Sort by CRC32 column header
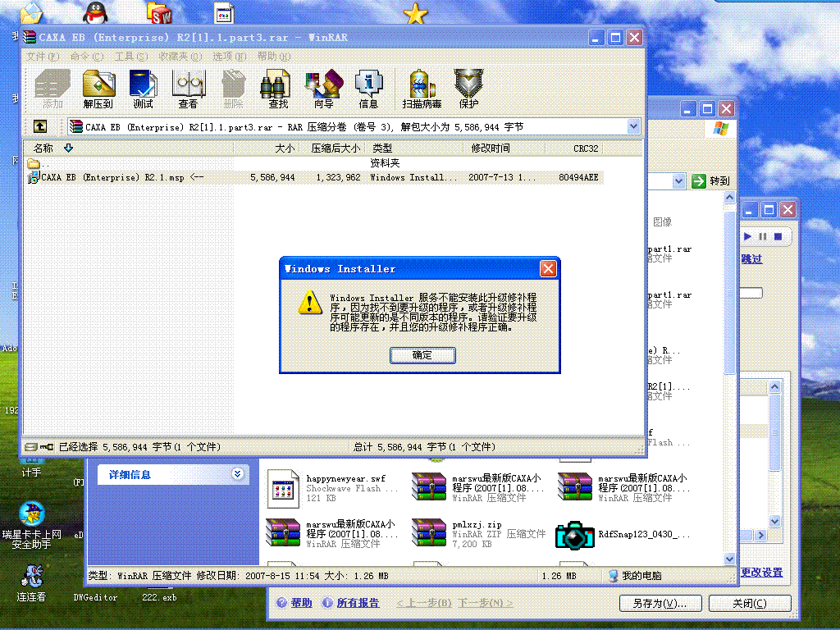The image size is (840, 630). [x=573, y=148]
